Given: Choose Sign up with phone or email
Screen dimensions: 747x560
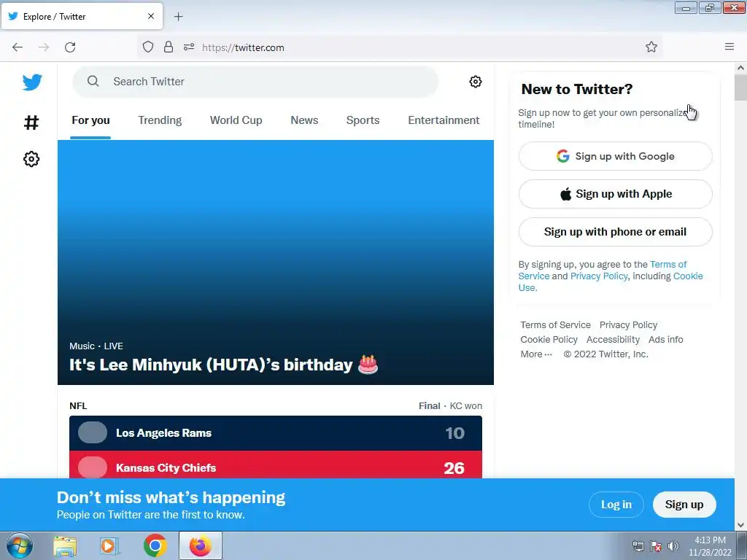Looking at the screenshot, I should (x=615, y=232).
